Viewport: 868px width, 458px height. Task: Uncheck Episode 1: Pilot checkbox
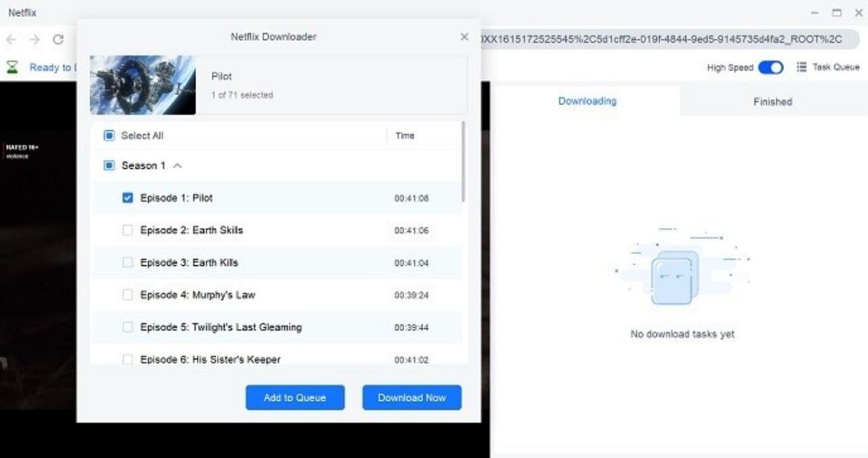coord(127,198)
